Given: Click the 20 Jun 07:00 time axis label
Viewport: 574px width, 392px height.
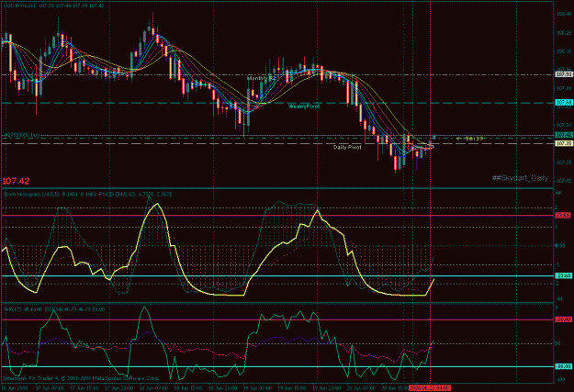Looking at the screenshot, I should [x=361, y=388].
